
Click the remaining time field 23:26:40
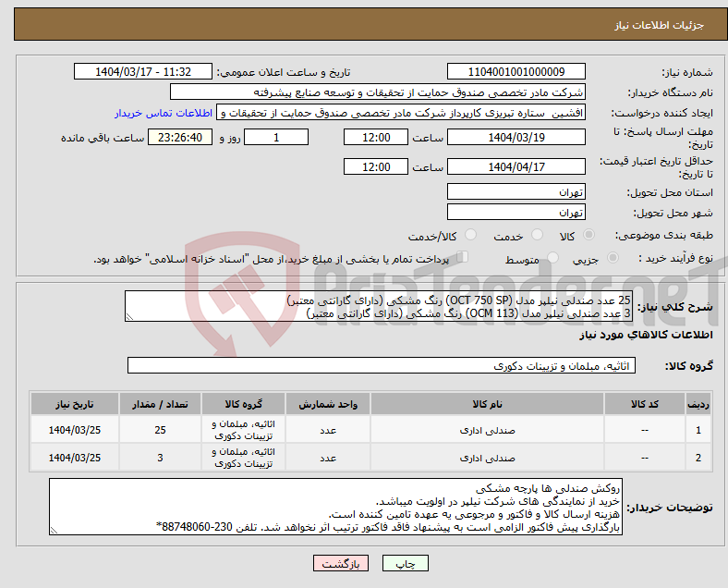pyautogui.click(x=180, y=137)
